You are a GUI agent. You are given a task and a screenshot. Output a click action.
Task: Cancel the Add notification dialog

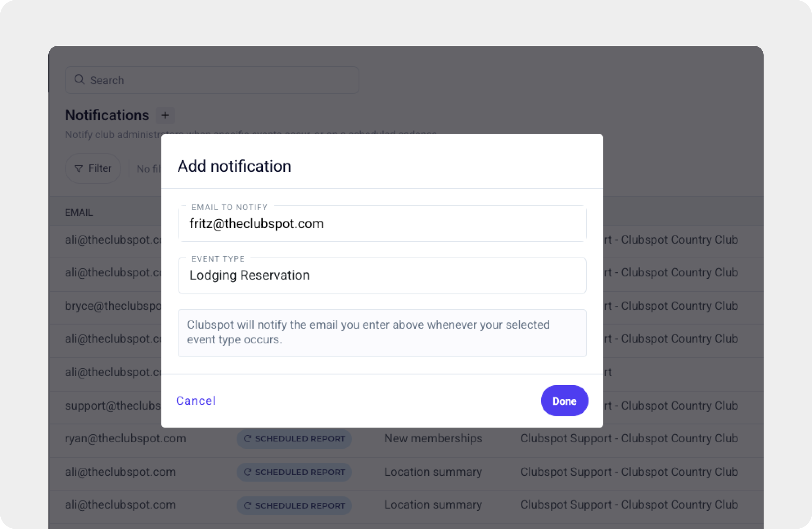[196, 401]
